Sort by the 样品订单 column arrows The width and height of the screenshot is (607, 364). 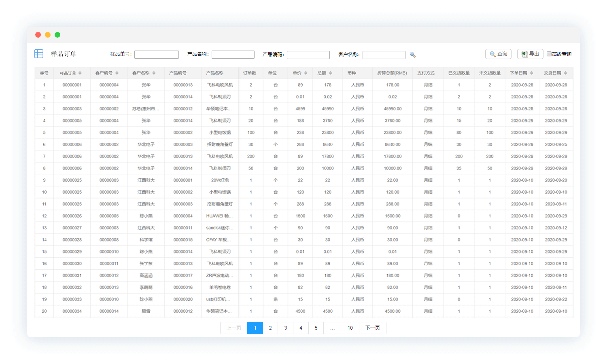click(80, 73)
